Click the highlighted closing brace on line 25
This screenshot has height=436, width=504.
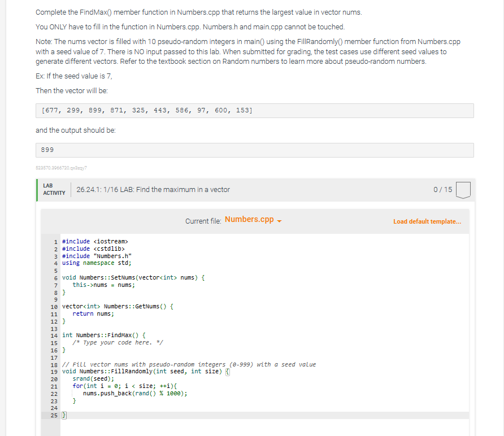coord(63,415)
